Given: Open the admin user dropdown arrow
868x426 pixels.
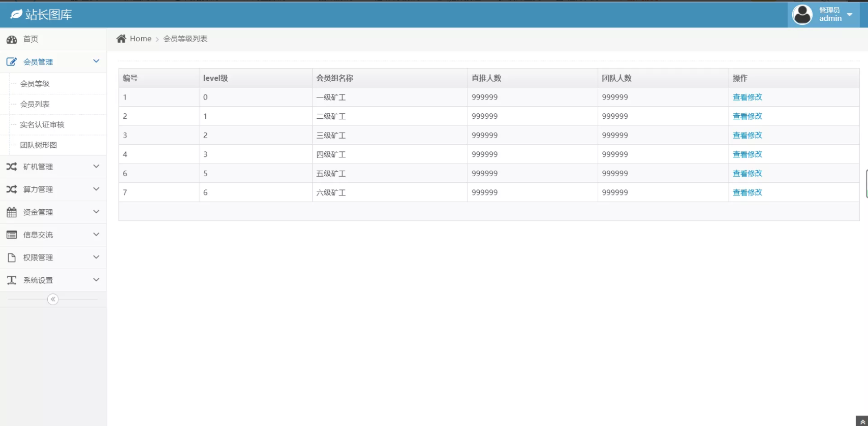Looking at the screenshot, I should tap(850, 15).
